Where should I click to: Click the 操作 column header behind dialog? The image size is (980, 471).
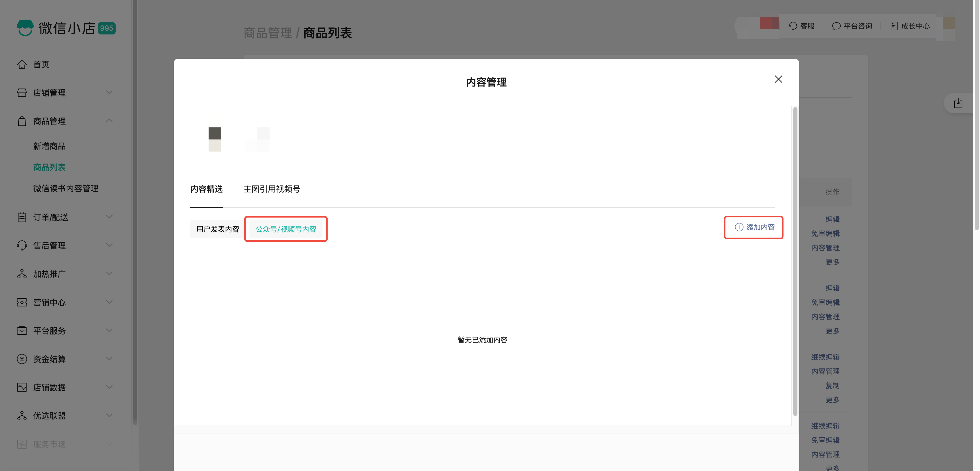(x=832, y=192)
